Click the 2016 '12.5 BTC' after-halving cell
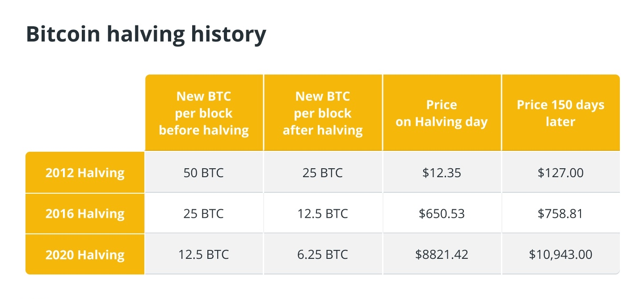Viewport: 644px width, 299px height. click(323, 214)
